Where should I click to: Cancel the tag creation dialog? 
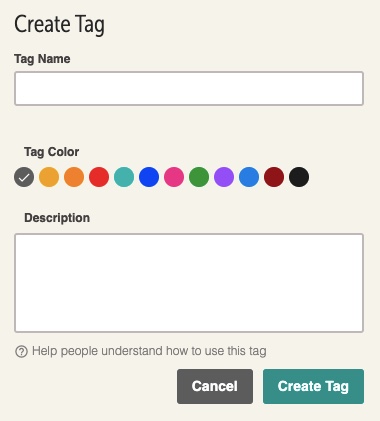[215, 386]
